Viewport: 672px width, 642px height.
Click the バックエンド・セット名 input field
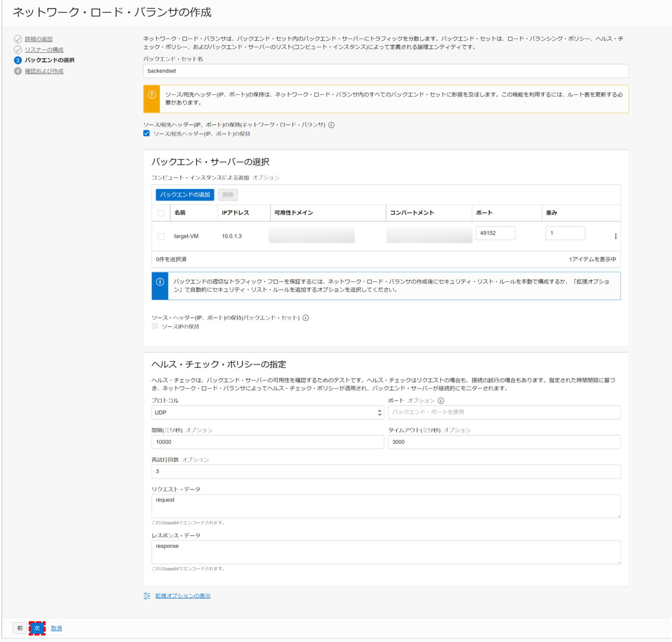tap(386, 71)
